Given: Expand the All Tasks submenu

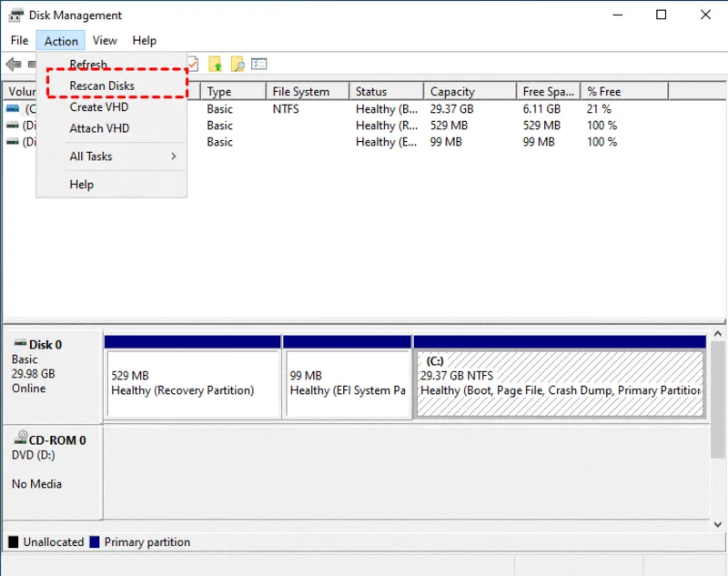Looking at the screenshot, I should pos(90,156).
